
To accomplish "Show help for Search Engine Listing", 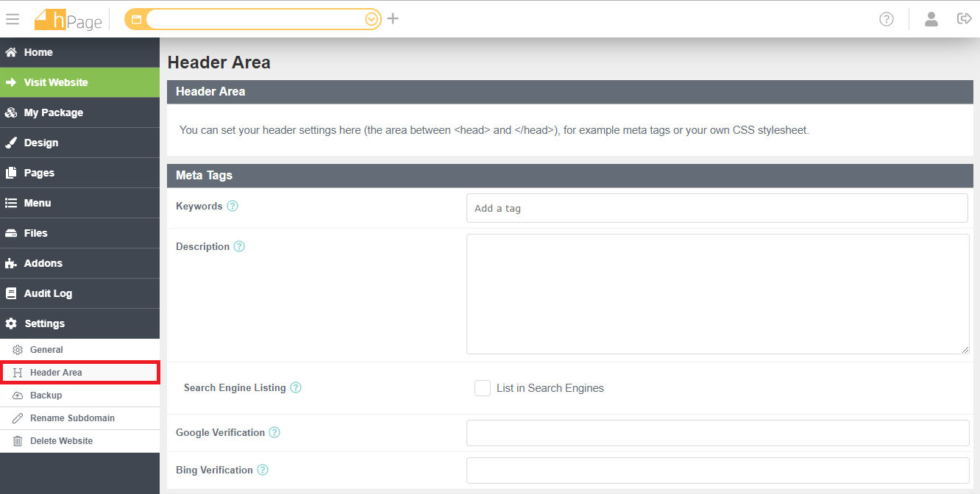I will tap(296, 387).
